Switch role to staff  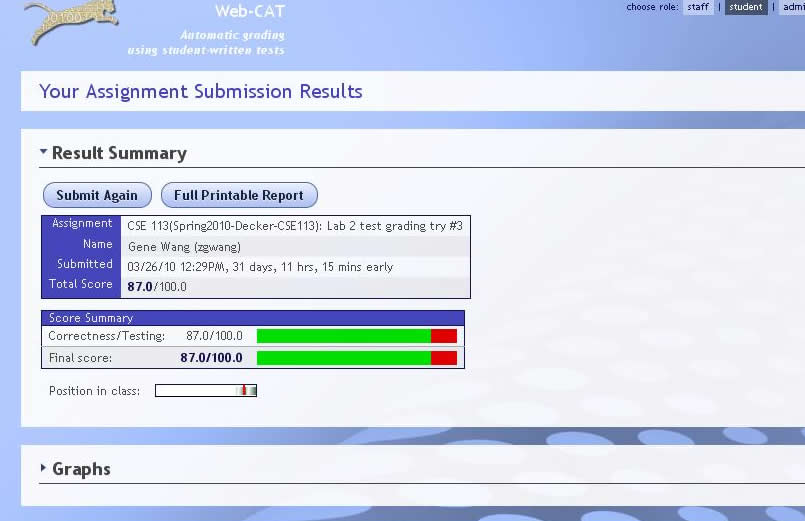[698, 7]
